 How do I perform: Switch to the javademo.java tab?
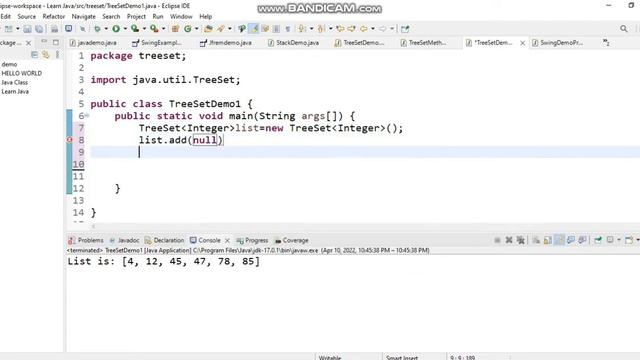pyautogui.click(x=93, y=42)
